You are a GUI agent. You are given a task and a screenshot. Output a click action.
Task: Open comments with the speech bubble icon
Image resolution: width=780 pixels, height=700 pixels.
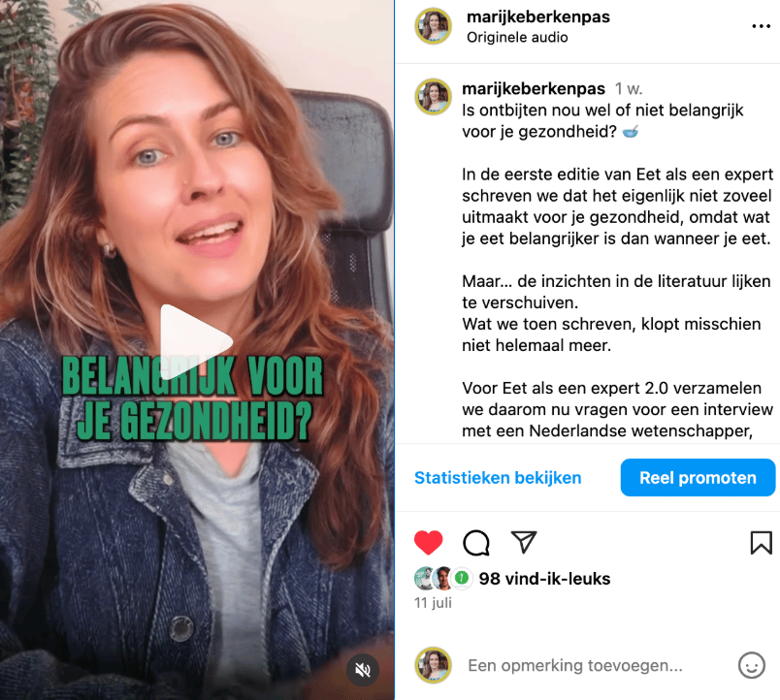476,542
